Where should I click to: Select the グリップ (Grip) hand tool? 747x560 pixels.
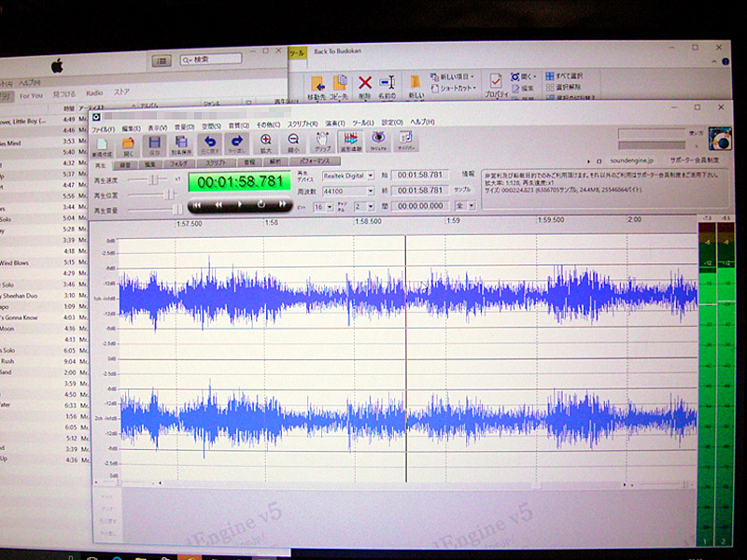pyautogui.click(x=323, y=143)
